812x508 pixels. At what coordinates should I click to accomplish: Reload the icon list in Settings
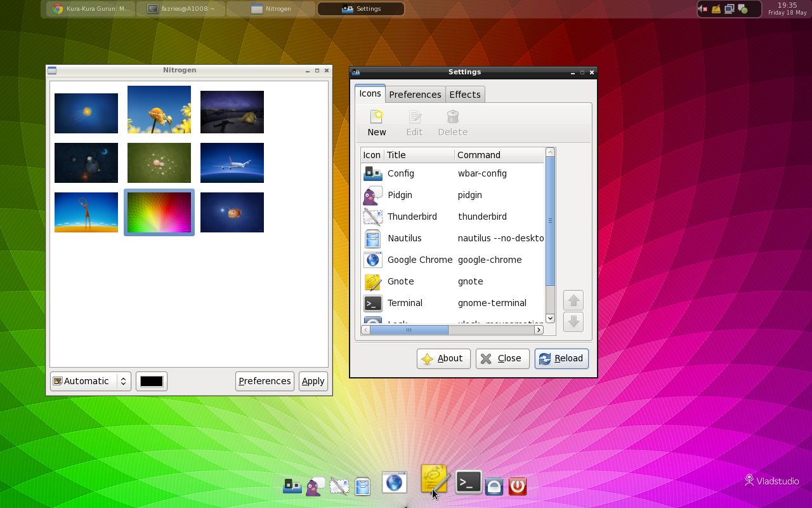pyautogui.click(x=561, y=358)
